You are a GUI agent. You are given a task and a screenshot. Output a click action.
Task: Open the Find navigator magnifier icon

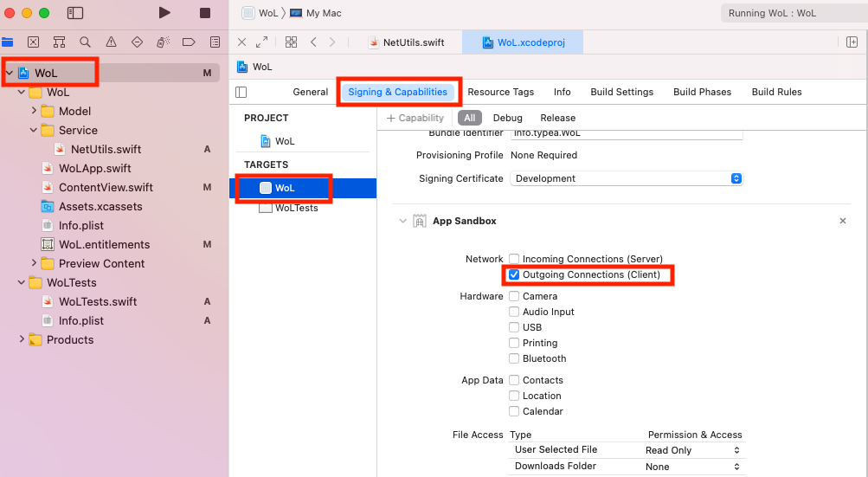click(85, 42)
